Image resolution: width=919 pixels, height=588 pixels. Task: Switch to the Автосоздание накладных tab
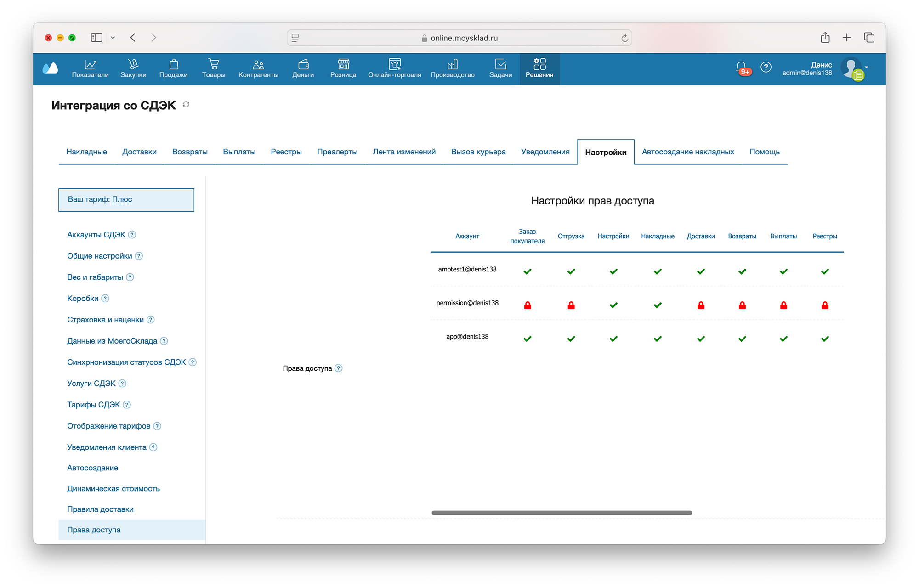point(688,152)
